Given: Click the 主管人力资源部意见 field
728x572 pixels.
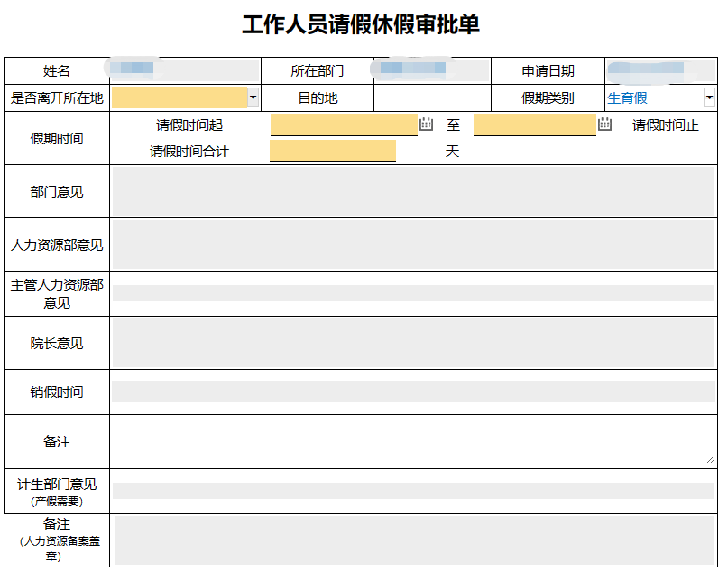Looking at the screenshot, I should coord(413,293).
